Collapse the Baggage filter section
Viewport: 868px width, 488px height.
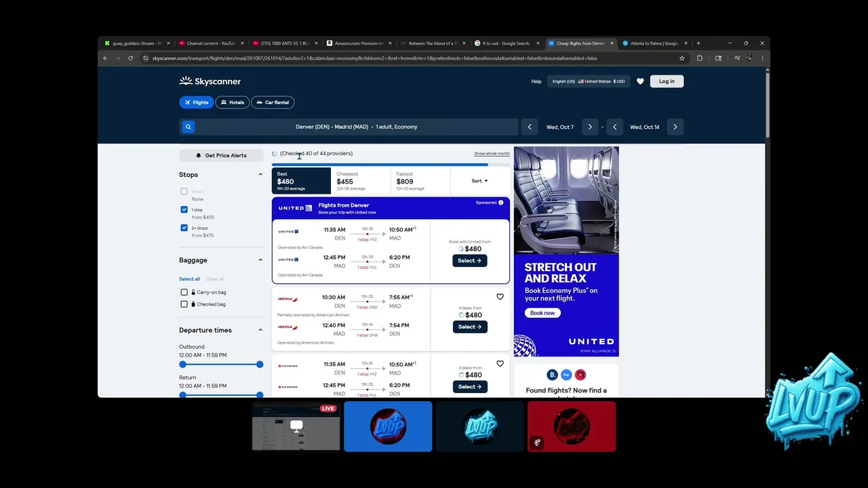coord(260,260)
